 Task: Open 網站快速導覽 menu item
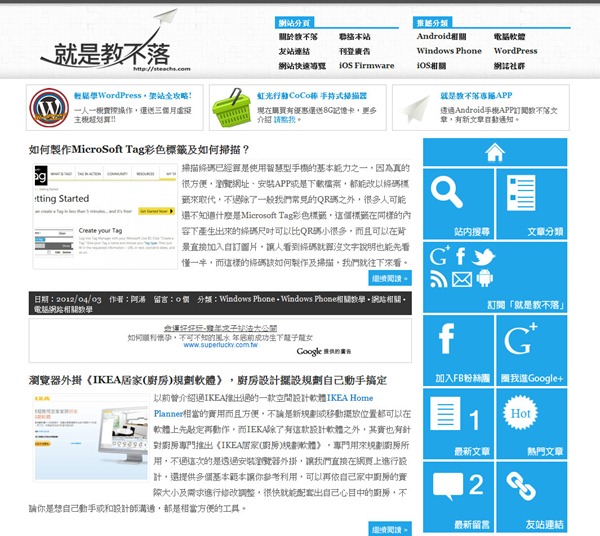click(x=302, y=66)
